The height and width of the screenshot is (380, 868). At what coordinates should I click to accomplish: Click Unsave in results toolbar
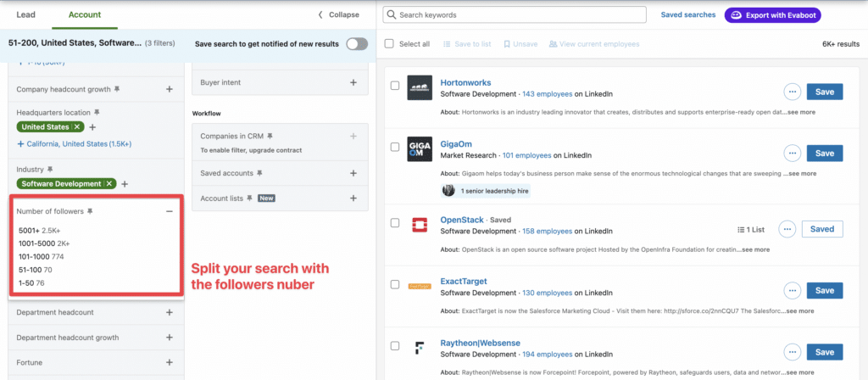pyautogui.click(x=520, y=44)
